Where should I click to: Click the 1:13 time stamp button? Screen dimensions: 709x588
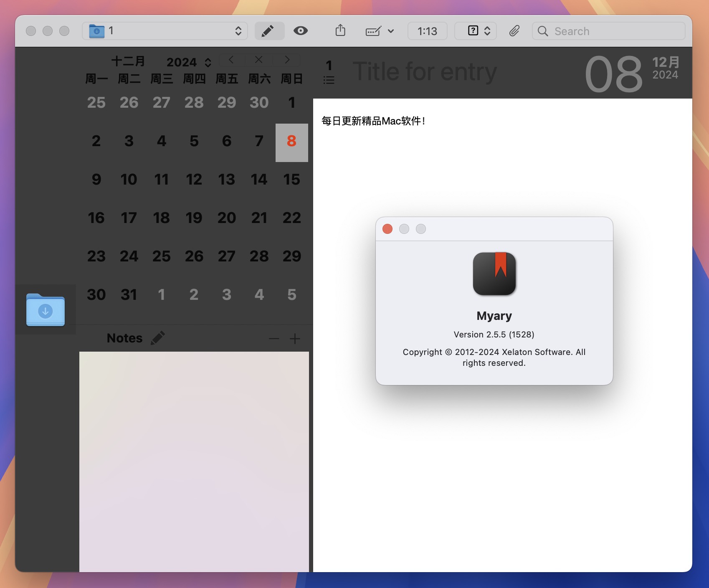tap(427, 31)
